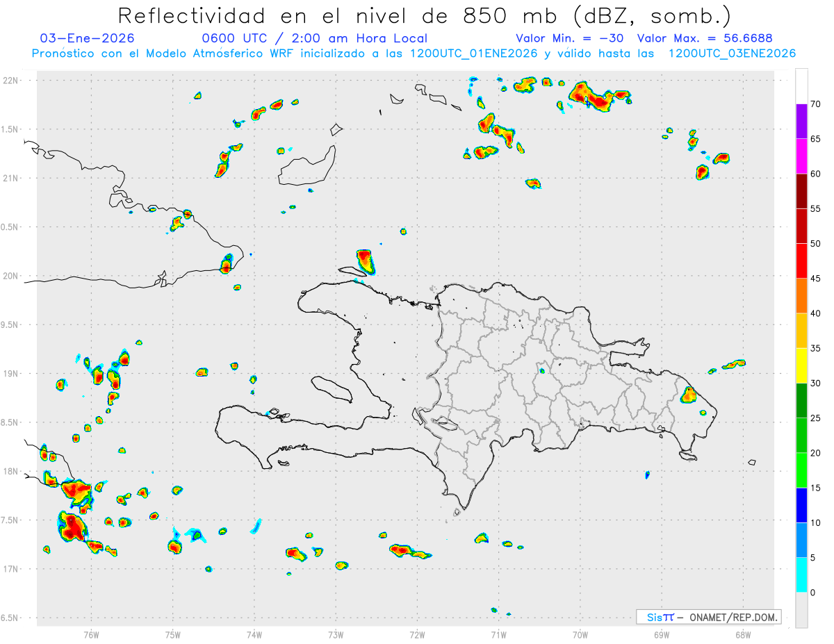834x644 pixels.
Task: Click the longitude axis label '73W'
Action: 336,634
